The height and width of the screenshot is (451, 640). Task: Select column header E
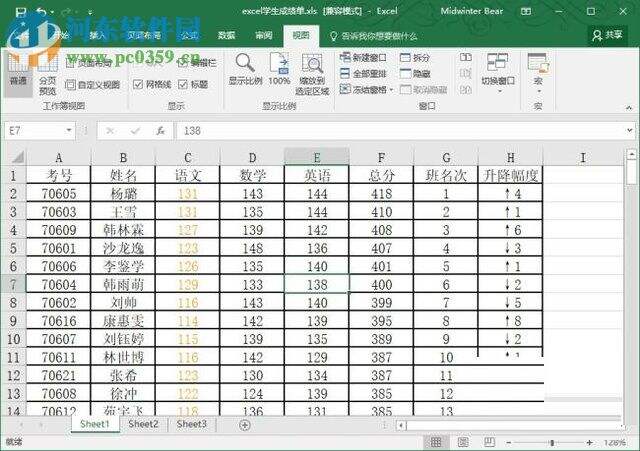click(x=317, y=157)
